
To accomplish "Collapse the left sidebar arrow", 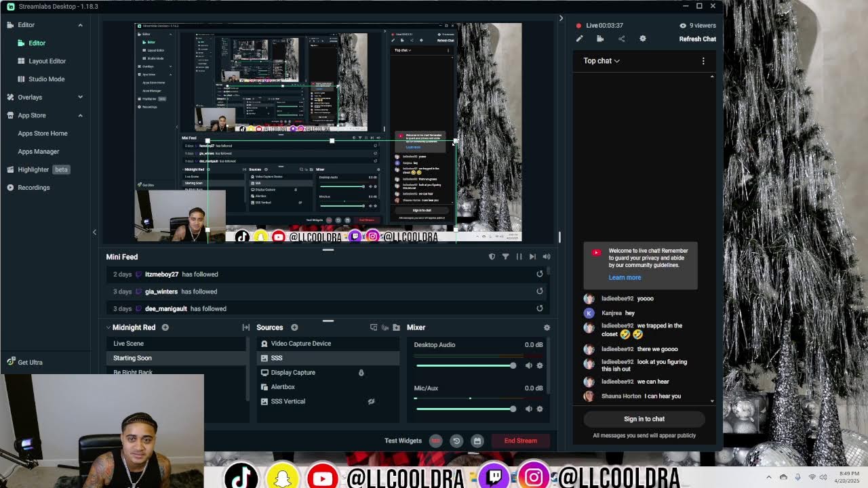I will (94, 232).
